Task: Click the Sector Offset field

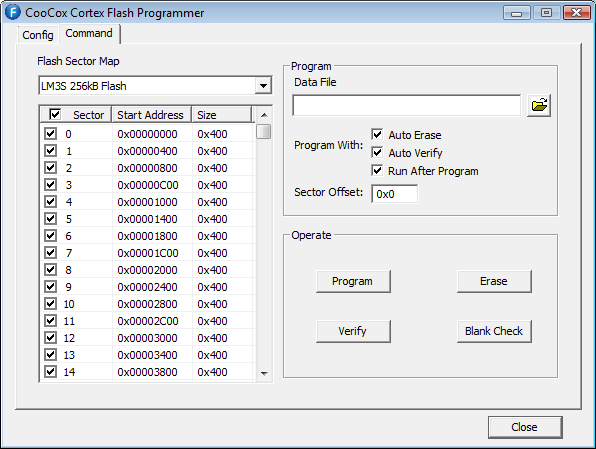Action: click(394, 194)
